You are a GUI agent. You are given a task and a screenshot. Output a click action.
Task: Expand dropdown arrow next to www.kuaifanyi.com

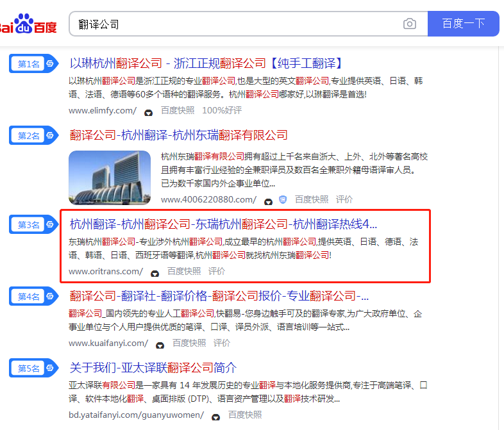(x=160, y=345)
